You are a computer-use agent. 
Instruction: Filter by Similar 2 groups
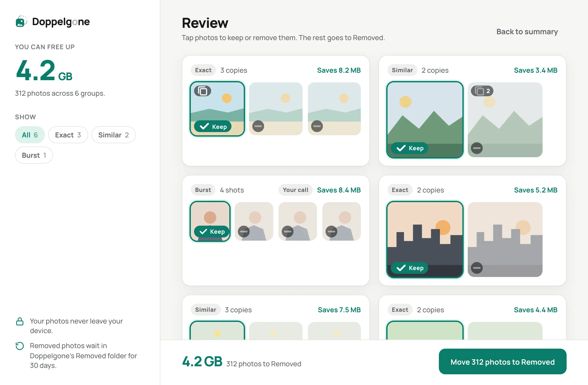tap(114, 135)
